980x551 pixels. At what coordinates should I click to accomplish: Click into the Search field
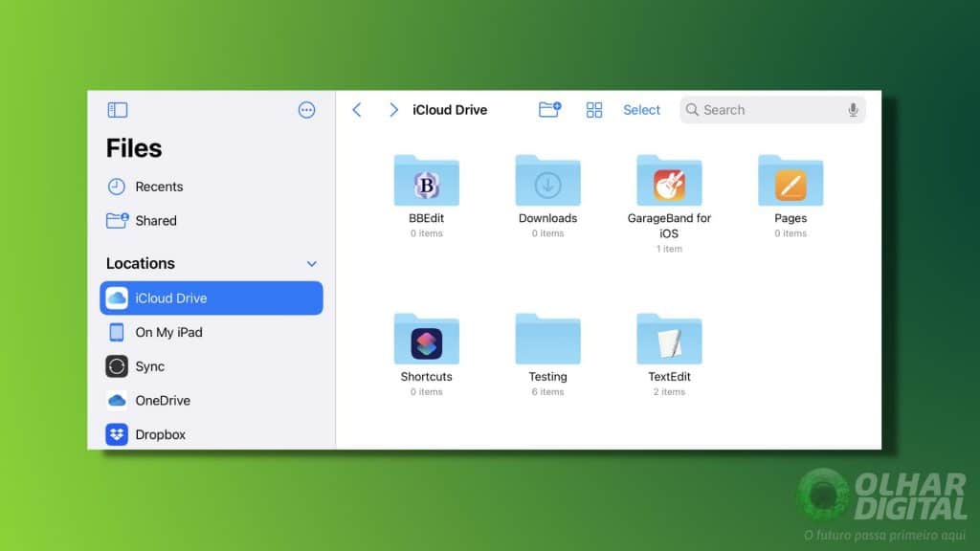click(772, 110)
